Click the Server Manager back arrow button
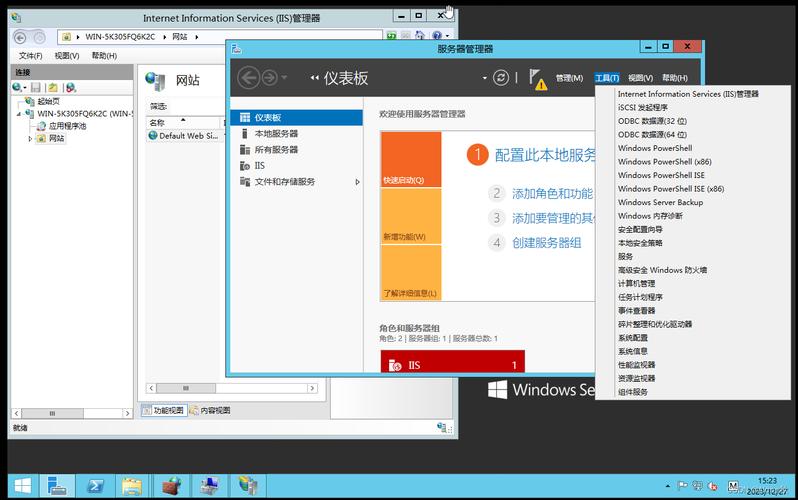 click(x=248, y=78)
